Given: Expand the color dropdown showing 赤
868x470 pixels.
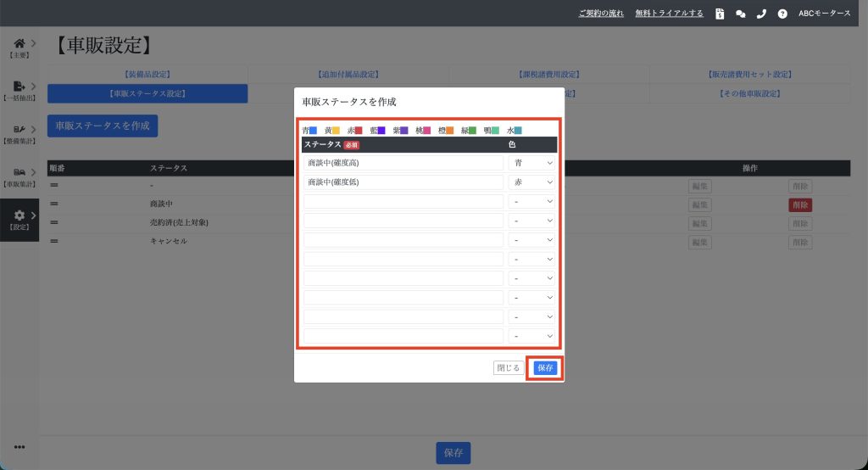Looking at the screenshot, I should [x=531, y=182].
